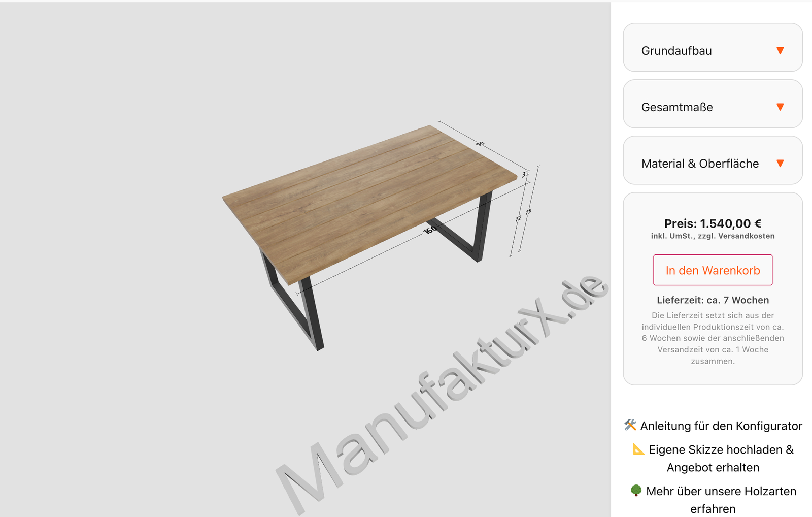Screen dimensions: 812x517
Task: Click the 75 height dimension label
Action: pyautogui.click(x=528, y=212)
